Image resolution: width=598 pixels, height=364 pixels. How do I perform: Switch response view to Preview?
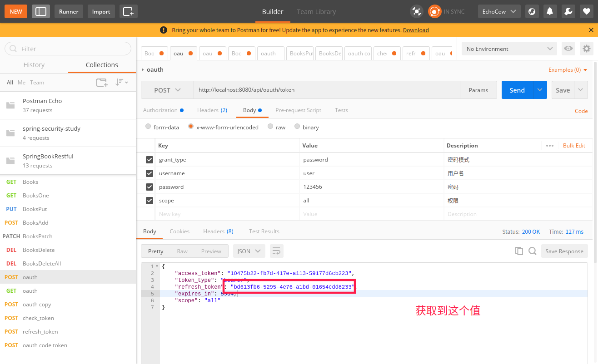coord(211,251)
